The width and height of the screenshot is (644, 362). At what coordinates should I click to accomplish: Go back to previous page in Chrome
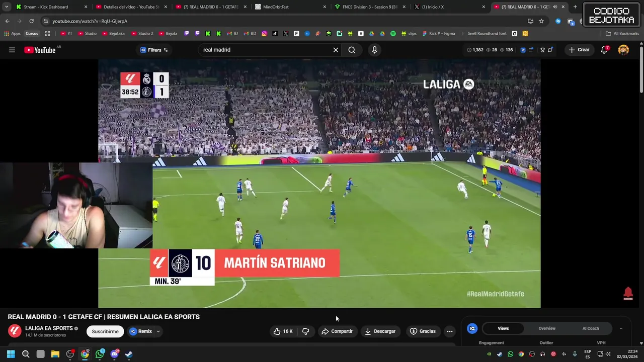(x=7, y=21)
